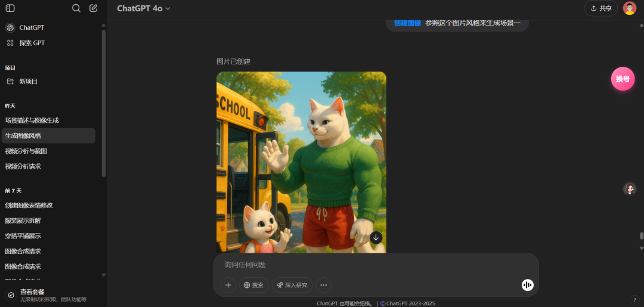Image resolution: width=644 pixels, height=307 pixels.
Task: Create a 新项目 project
Action: click(x=48, y=81)
